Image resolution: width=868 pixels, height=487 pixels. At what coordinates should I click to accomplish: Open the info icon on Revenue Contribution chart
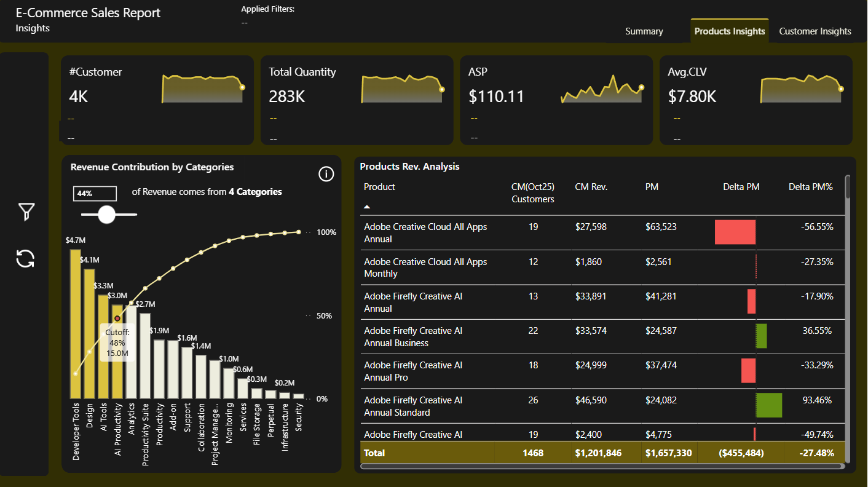[x=326, y=175]
